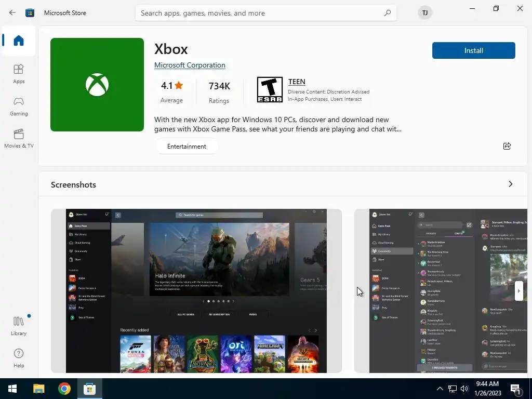The image size is (532, 399).
Task: Click the Microsoft Store logo icon
Action: click(30, 13)
